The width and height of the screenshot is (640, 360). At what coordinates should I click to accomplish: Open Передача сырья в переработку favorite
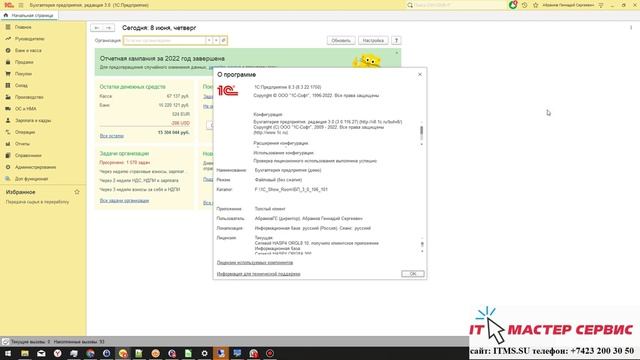click(37, 202)
